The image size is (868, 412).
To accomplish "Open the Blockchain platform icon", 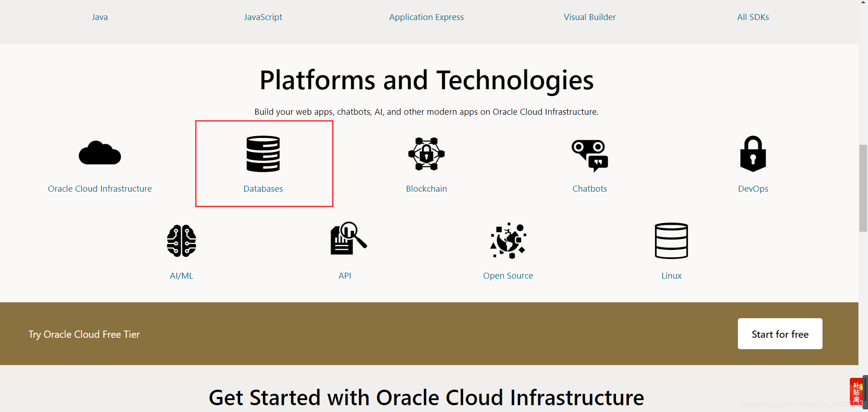I will (426, 153).
